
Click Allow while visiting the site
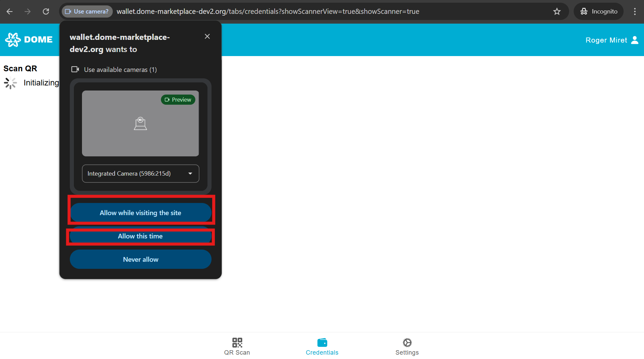coord(140,213)
